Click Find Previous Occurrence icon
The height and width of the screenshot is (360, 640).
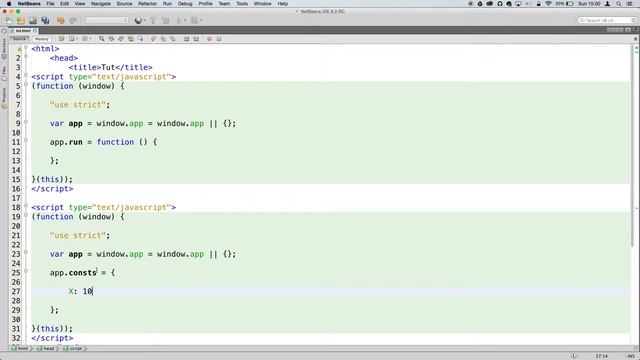pos(111,39)
